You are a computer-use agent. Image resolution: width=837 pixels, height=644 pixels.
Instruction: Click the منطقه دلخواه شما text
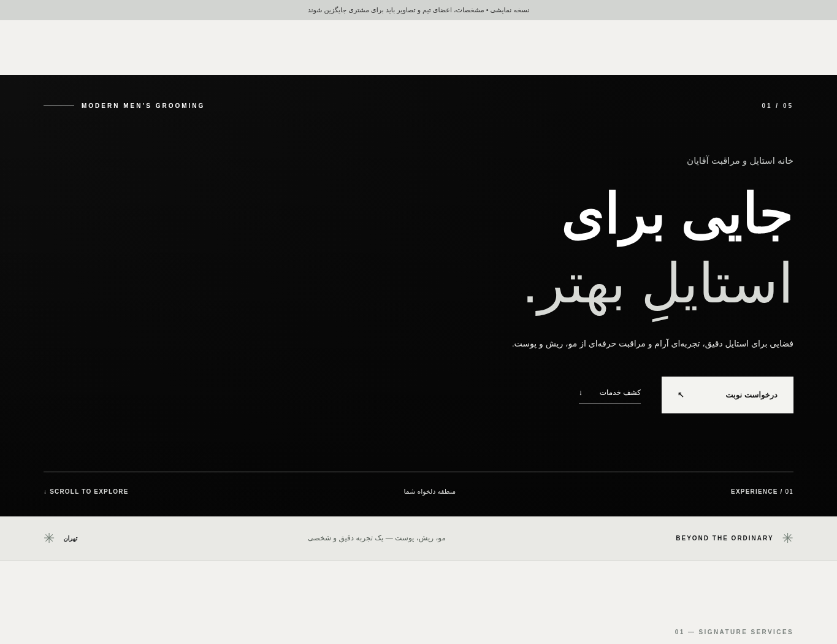pyautogui.click(x=430, y=492)
